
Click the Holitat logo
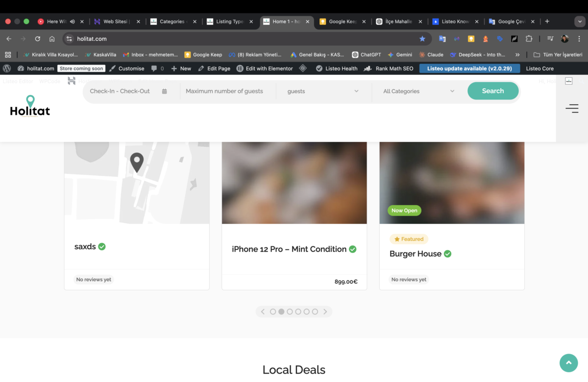click(30, 106)
